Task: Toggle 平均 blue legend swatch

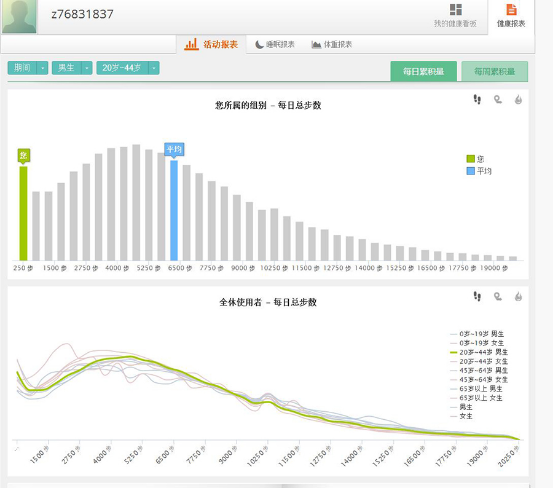Action: (x=470, y=171)
